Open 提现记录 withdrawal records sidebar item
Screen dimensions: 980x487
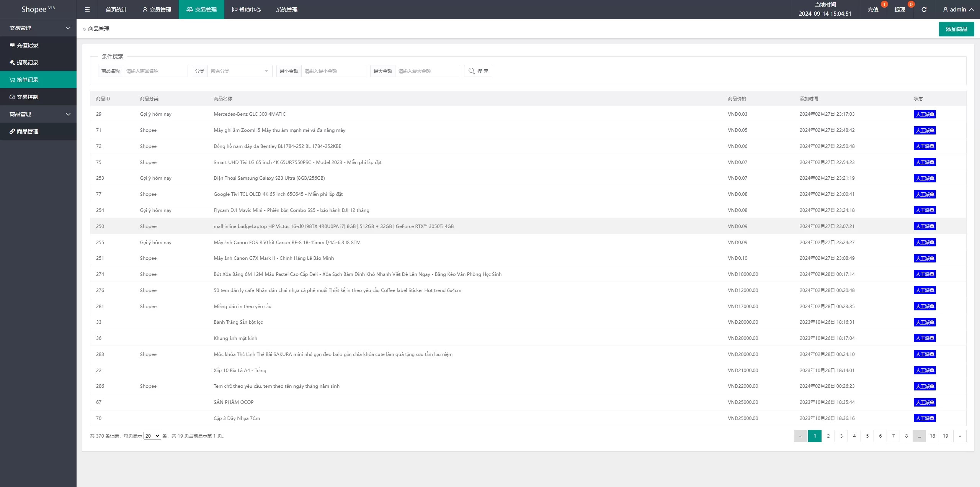[28, 62]
